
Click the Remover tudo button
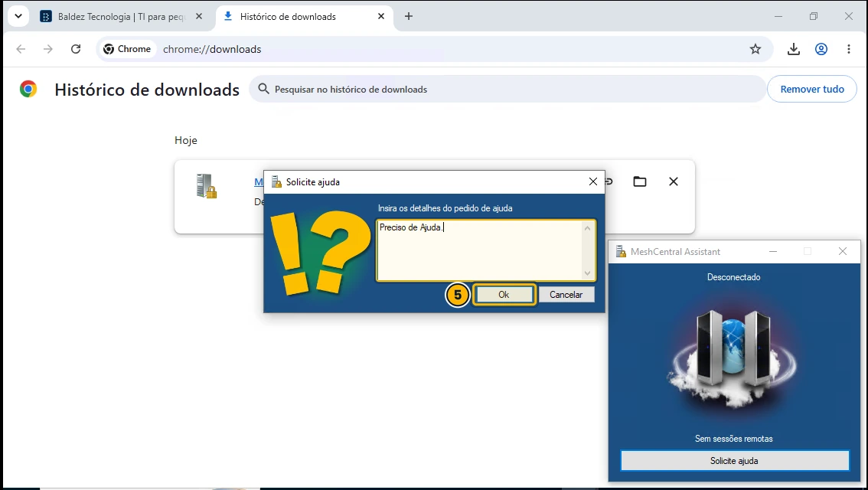point(811,89)
